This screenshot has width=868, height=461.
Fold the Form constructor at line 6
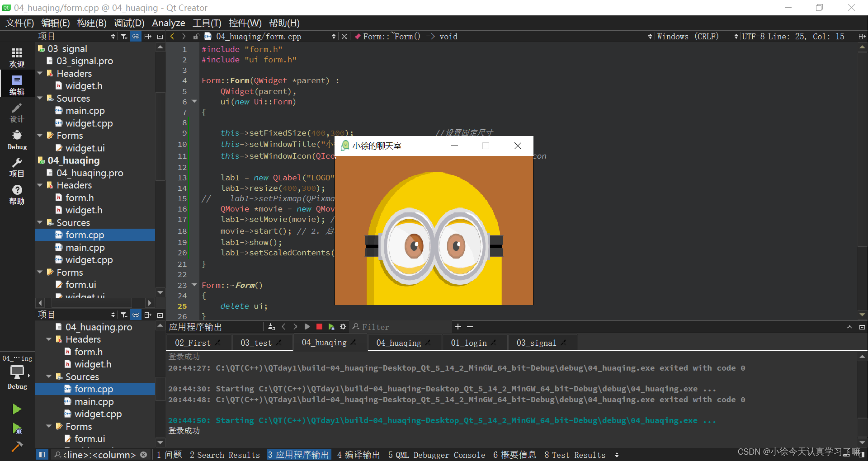(x=194, y=102)
